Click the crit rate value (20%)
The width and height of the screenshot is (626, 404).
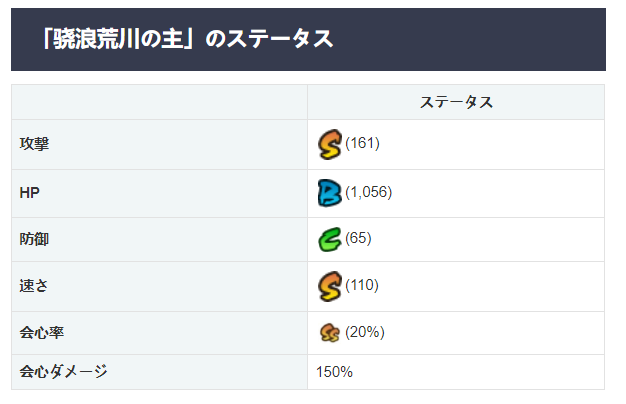(x=365, y=332)
